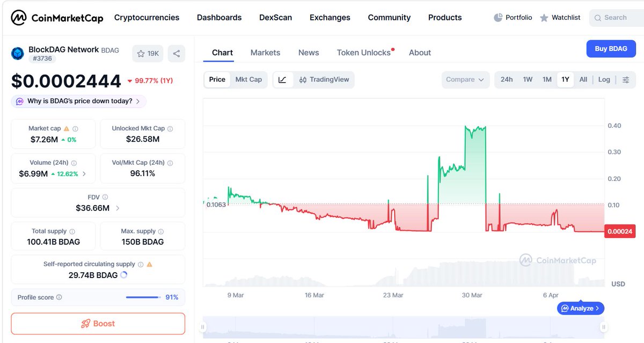The image size is (644, 343).
Task: Add BDAG to watchlist with 19K star
Action: click(148, 53)
